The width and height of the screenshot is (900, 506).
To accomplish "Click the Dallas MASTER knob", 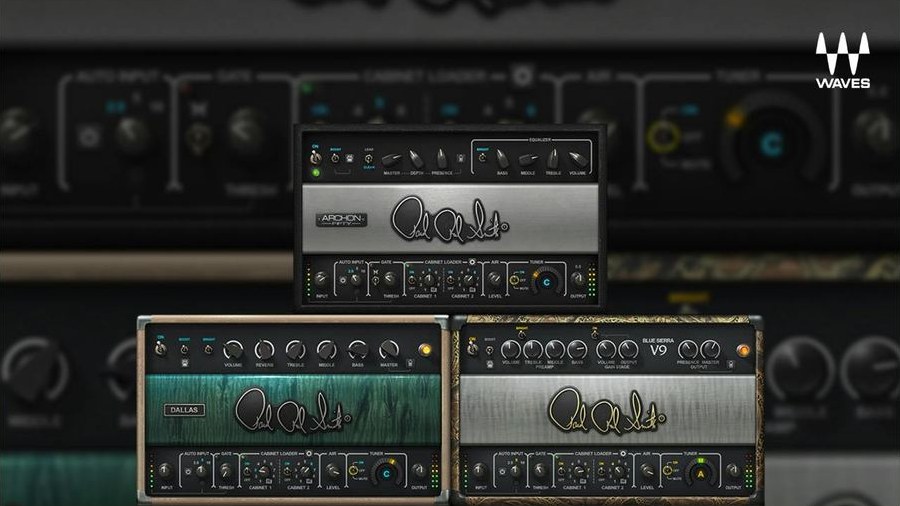I will 389,350.
